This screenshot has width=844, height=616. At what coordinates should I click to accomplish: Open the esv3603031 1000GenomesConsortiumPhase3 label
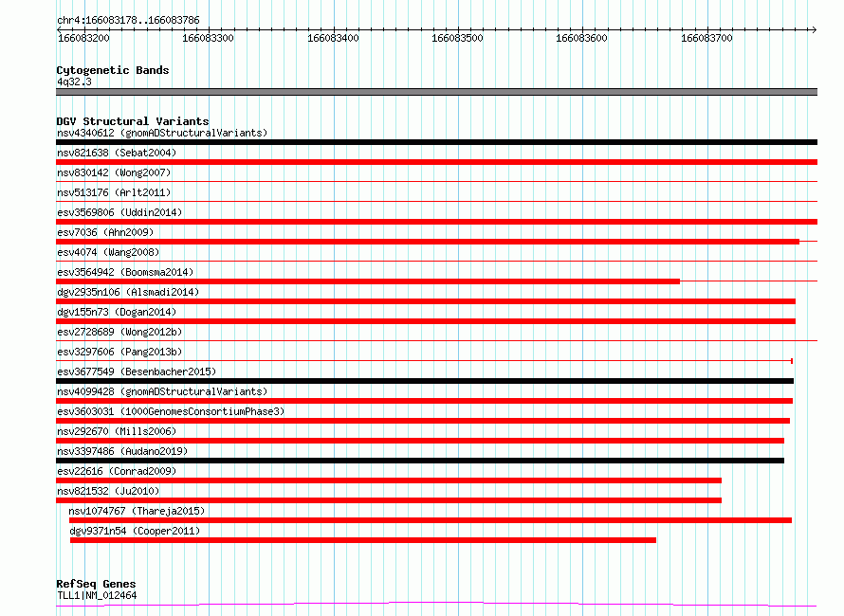tap(171, 411)
